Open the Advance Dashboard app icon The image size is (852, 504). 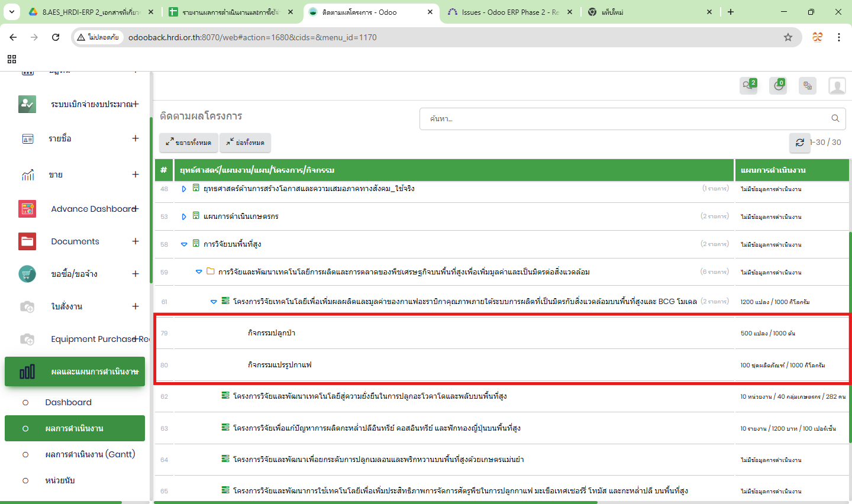(27, 209)
